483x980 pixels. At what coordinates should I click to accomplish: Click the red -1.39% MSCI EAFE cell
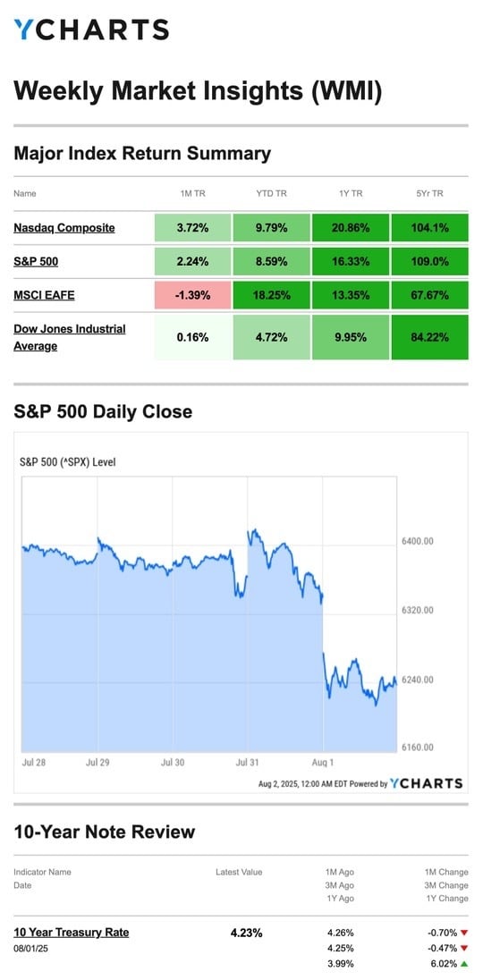point(192,295)
